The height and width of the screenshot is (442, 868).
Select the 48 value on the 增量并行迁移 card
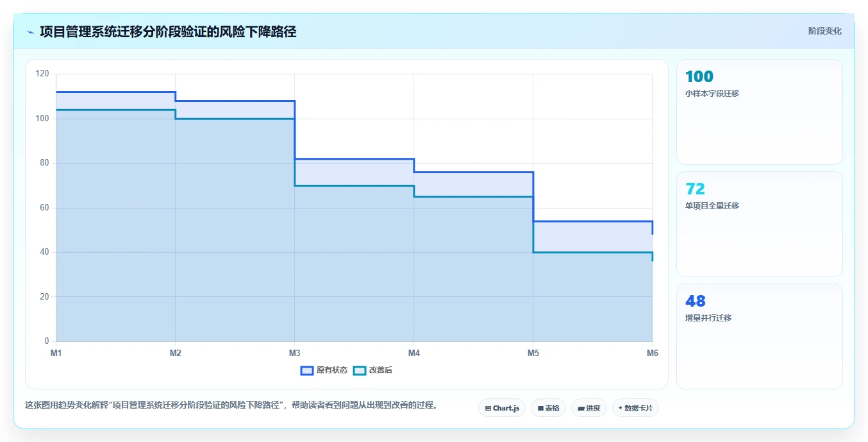[x=696, y=301]
